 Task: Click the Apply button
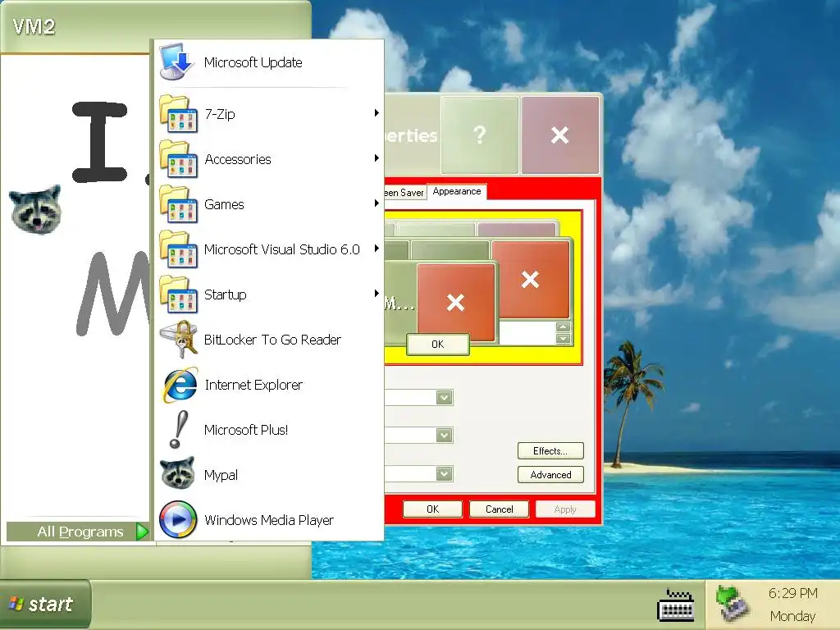tap(565, 509)
